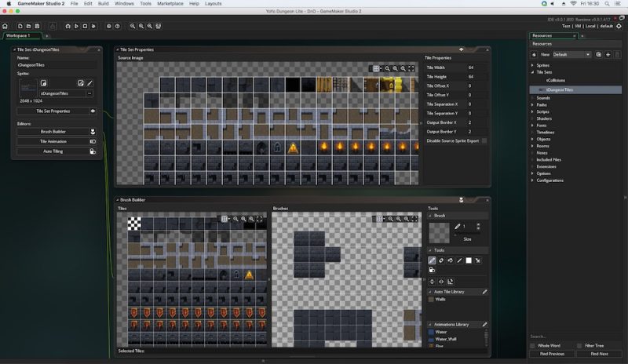The image size is (628, 364).
Task: Click the add resource plus icon
Action: (608, 55)
